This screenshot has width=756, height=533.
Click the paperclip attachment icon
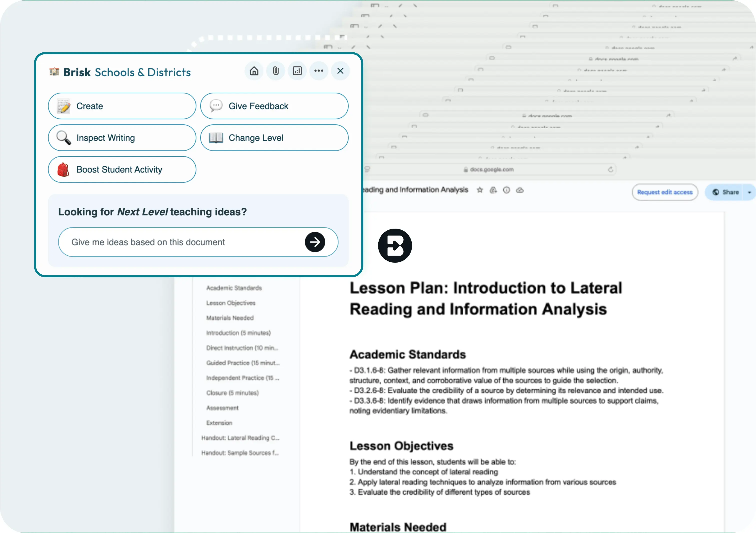[275, 71]
